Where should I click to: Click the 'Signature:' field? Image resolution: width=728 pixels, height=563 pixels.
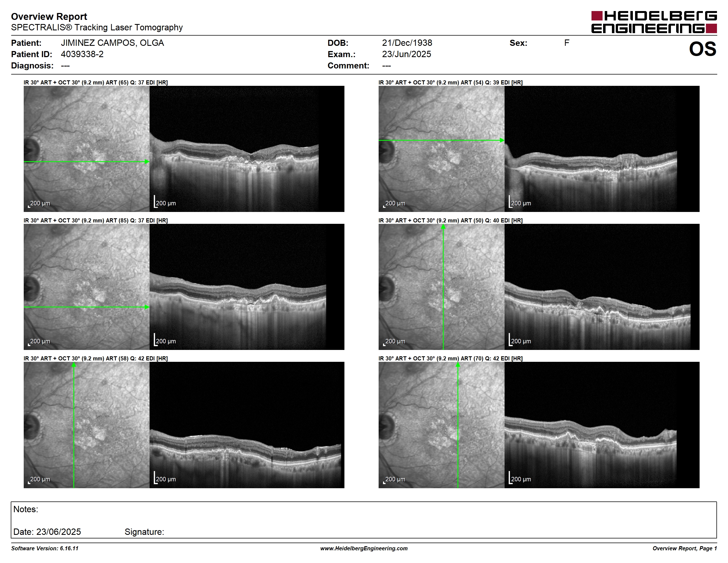(144, 532)
